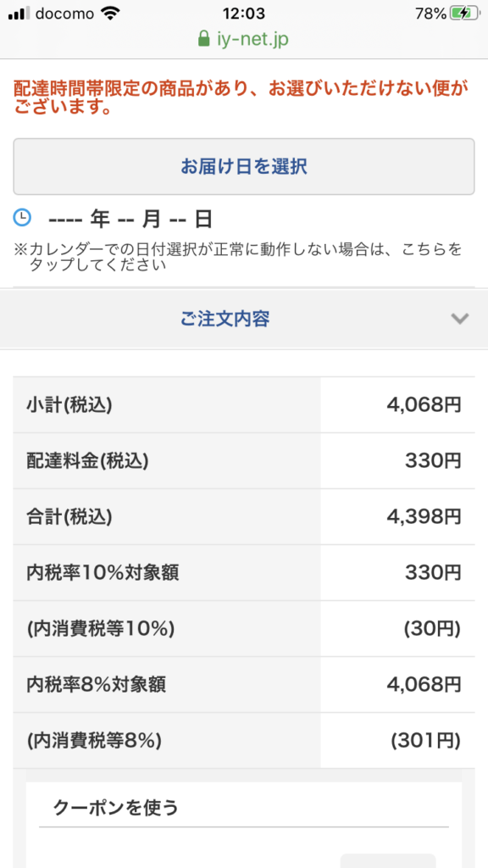Tap the battery charging icon
488x868 pixels.
coord(463,14)
